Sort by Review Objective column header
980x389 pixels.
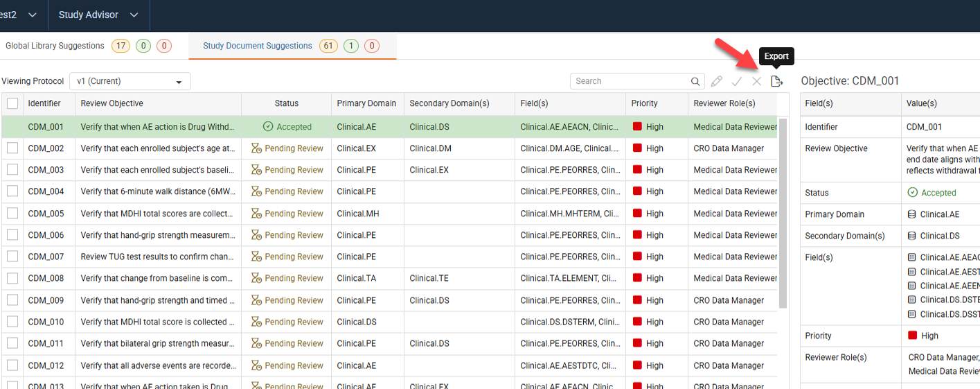112,103
